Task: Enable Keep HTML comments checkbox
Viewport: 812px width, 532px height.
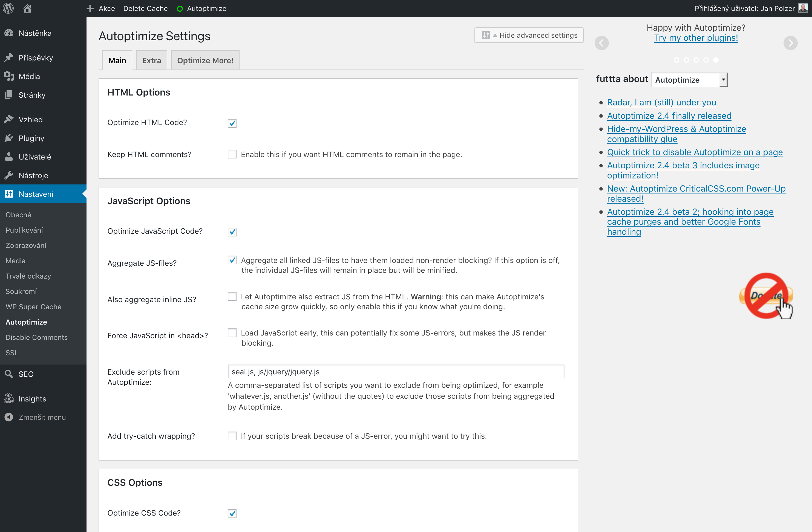Action: 232,154
